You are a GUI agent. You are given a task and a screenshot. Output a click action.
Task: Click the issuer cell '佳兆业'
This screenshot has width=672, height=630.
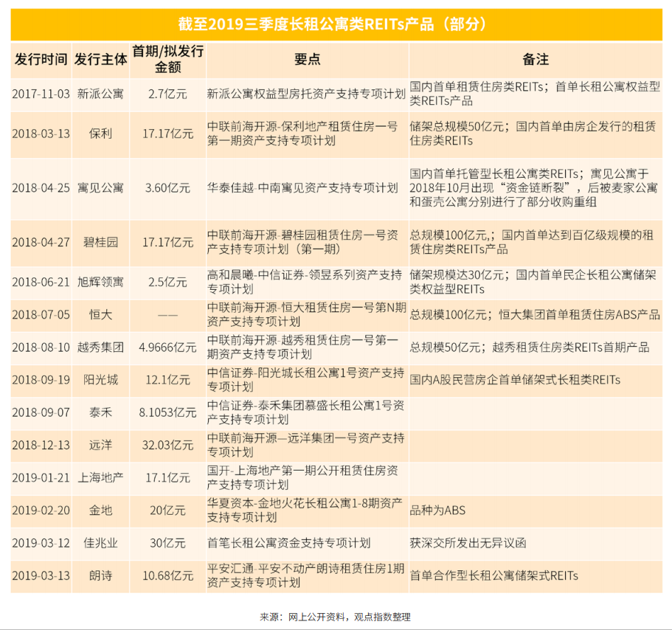(101, 543)
